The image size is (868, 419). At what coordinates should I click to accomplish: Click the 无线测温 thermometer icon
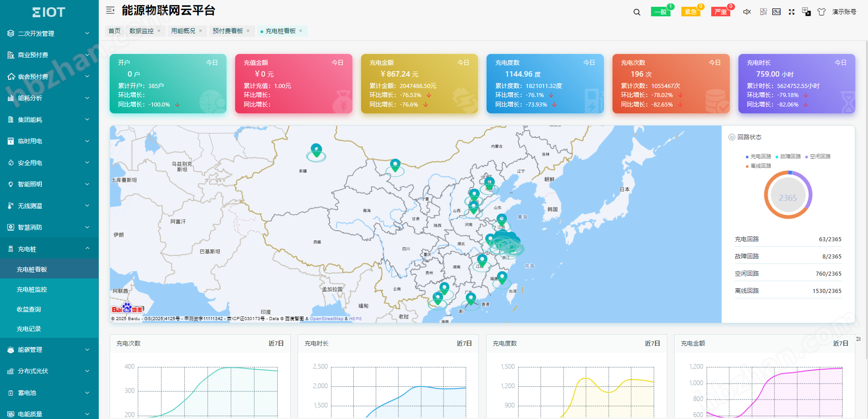pyautogui.click(x=11, y=206)
